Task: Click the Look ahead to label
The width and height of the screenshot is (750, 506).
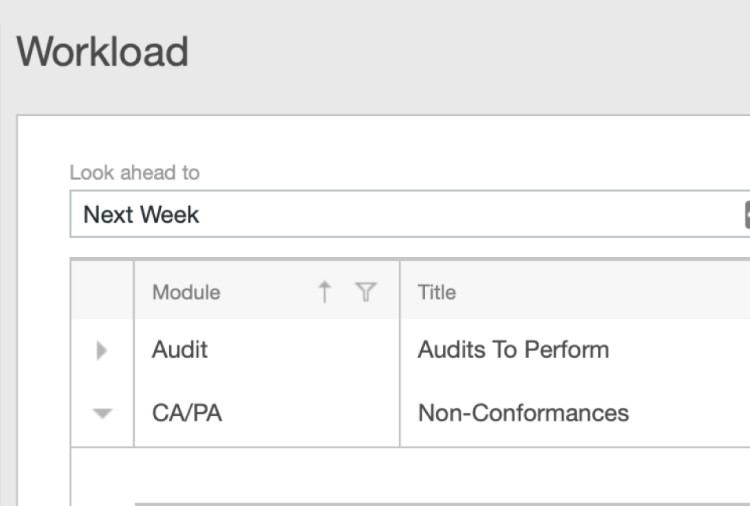Action: [x=134, y=173]
